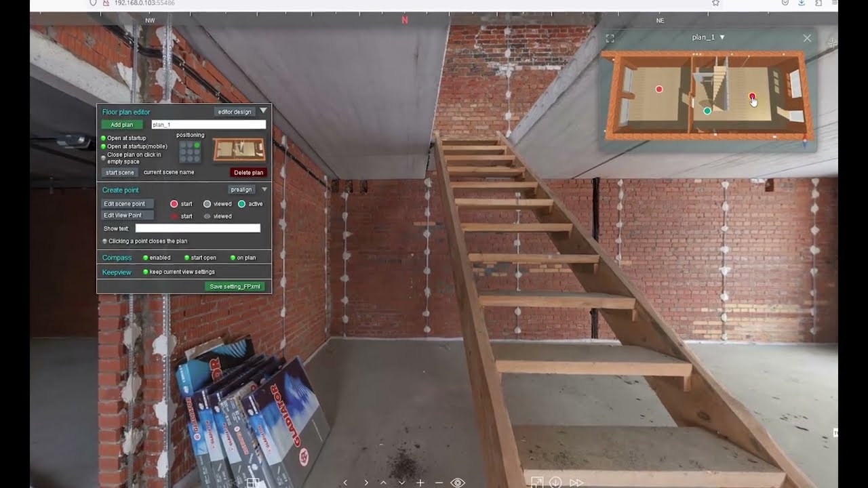Click the circled down-arrow icon at bottom
The width and height of the screenshot is (868, 488).
pyautogui.click(x=555, y=483)
